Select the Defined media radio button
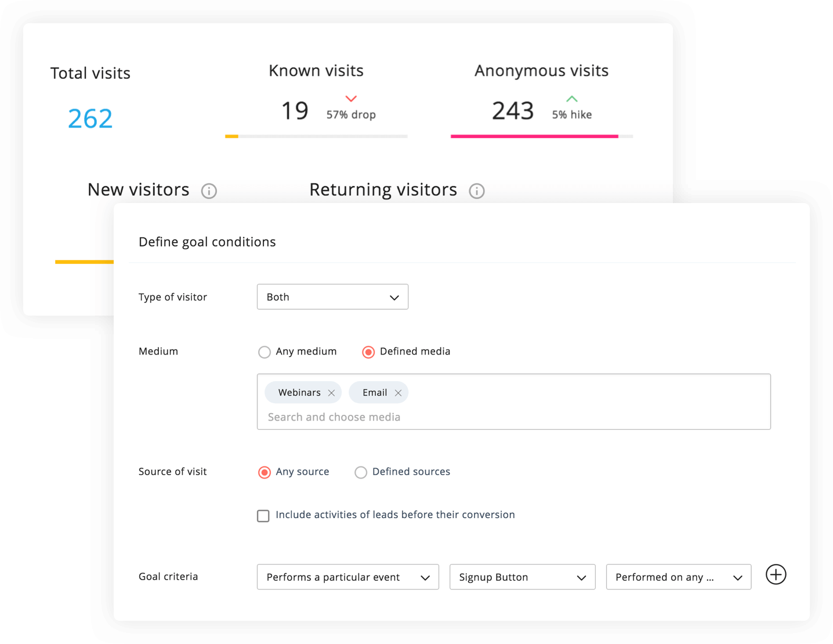The height and width of the screenshot is (644, 833). tap(368, 352)
